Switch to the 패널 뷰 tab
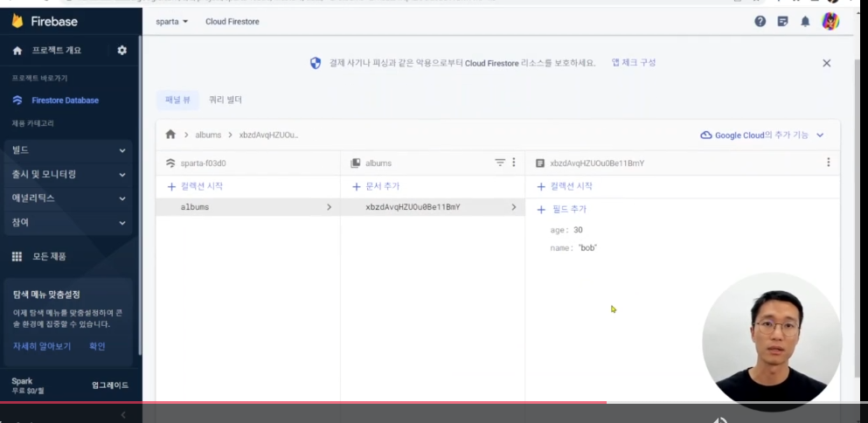Image resolution: width=868 pixels, height=423 pixels. click(177, 101)
